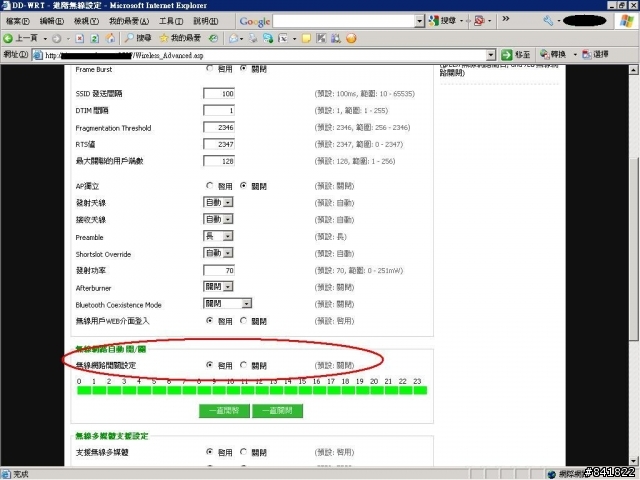Open Favorites with the star icon
The width and height of the screenshot is (640, 480).
(180, 38)
